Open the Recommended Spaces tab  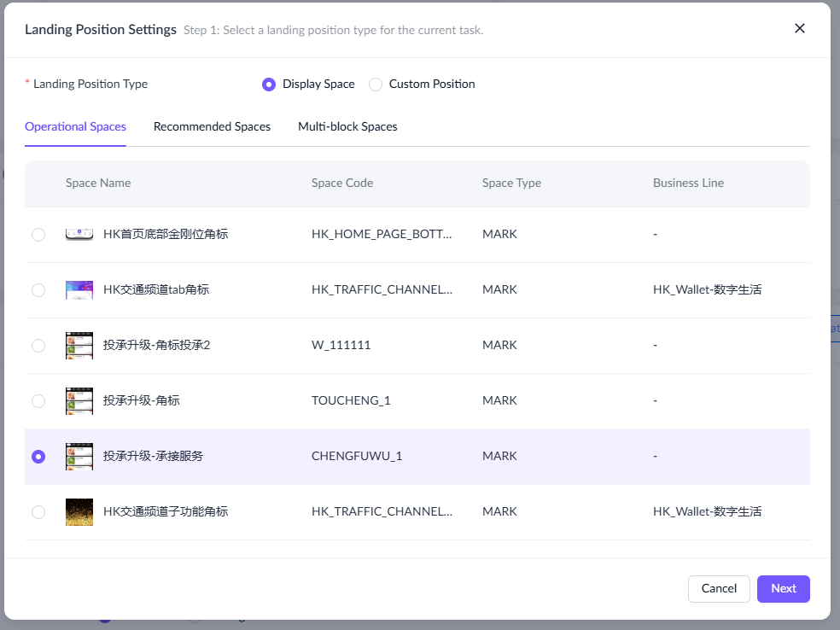pyautogui.click(x=212, y=126)
